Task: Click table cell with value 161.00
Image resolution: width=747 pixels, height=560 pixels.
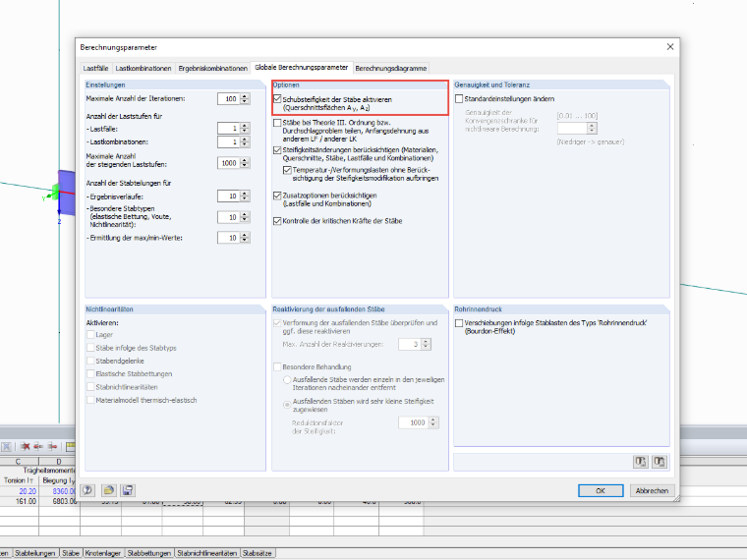Action: pyautogui.click(x=19, y=501)
